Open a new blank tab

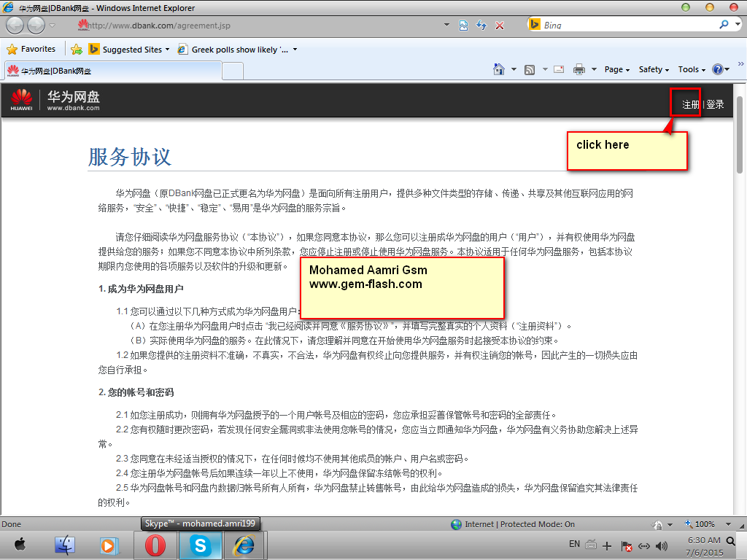pos(233,71)
